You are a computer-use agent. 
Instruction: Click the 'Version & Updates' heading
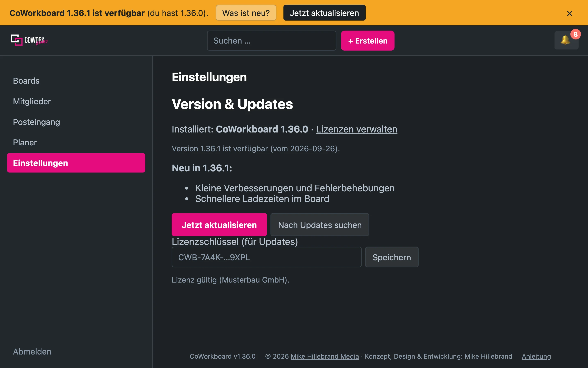pos(232,104)
